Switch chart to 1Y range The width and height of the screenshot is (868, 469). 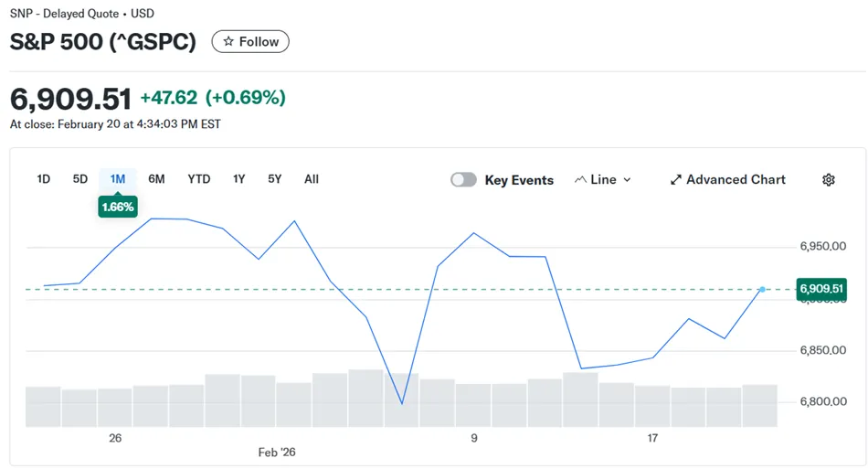pos(239,179)
